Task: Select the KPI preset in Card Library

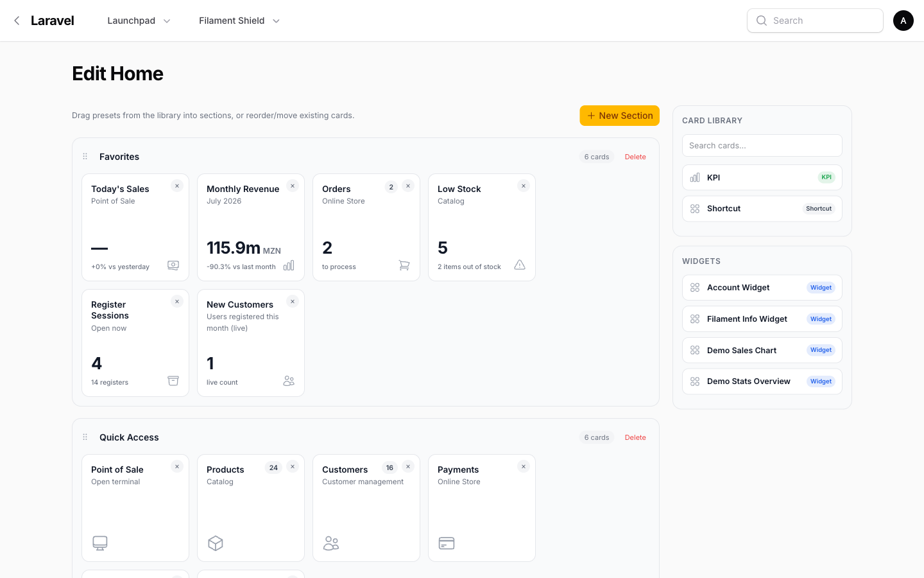Action: point(762,177)
